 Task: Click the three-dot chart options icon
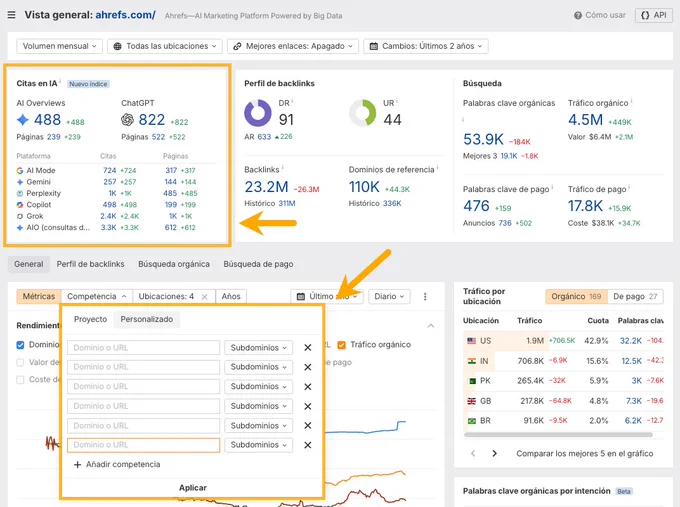pyautogui.click(x=425, y=297)
